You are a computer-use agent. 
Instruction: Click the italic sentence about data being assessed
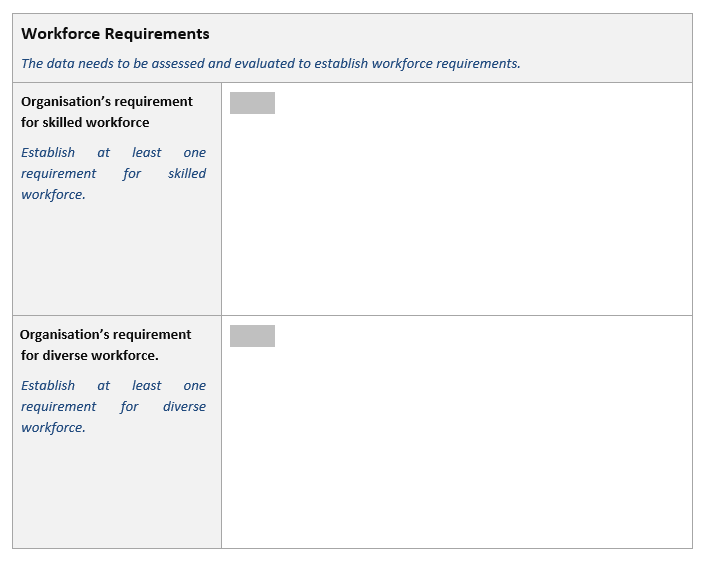click(x=270, y=63)
